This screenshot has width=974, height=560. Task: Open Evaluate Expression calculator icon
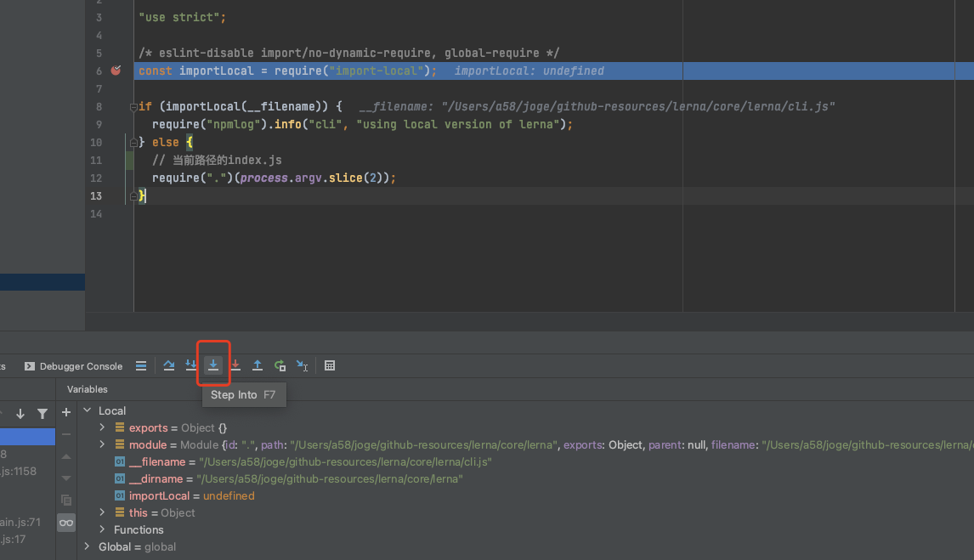pos(330,365)
